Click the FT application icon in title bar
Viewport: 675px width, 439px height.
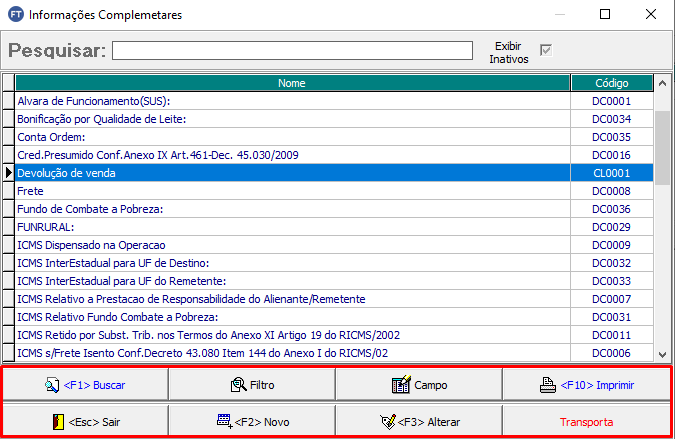click(x=16, y=14)
